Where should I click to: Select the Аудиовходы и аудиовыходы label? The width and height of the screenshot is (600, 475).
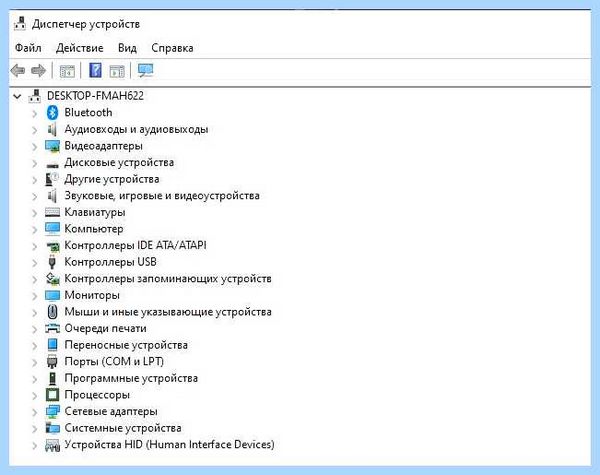tap(136, 129)
